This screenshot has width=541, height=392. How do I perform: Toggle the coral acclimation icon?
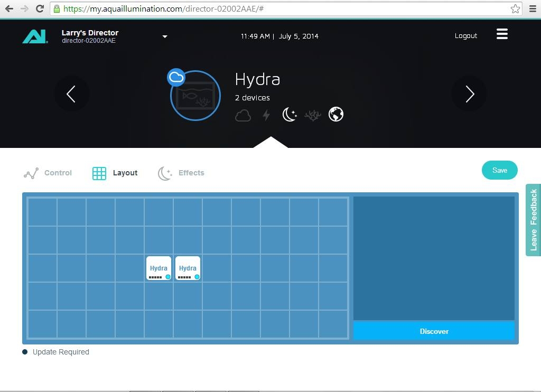click(313, 115)
